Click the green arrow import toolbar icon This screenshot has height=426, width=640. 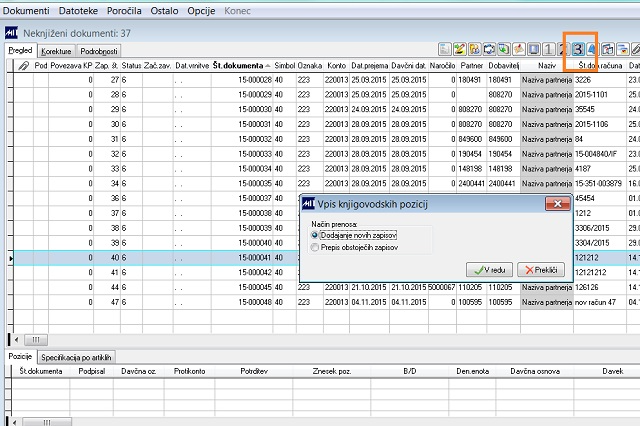tap(504, 49)
